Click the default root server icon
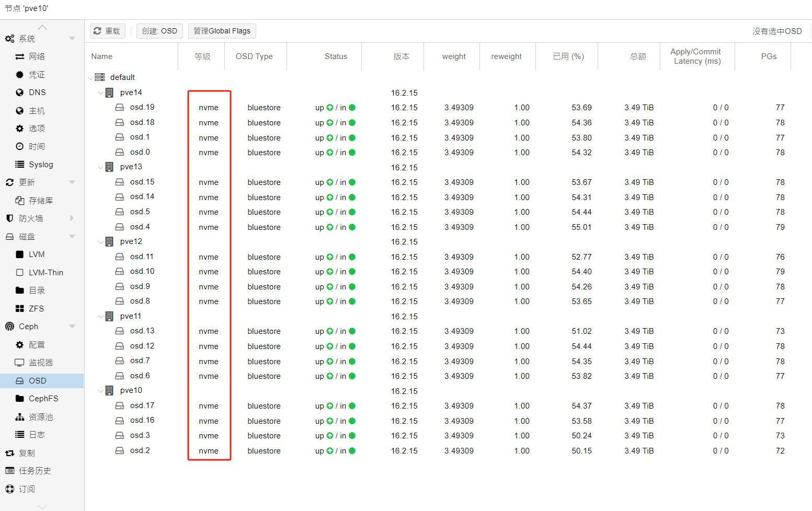This screenshot has width=812, height=511. click(x=100, y=77)
